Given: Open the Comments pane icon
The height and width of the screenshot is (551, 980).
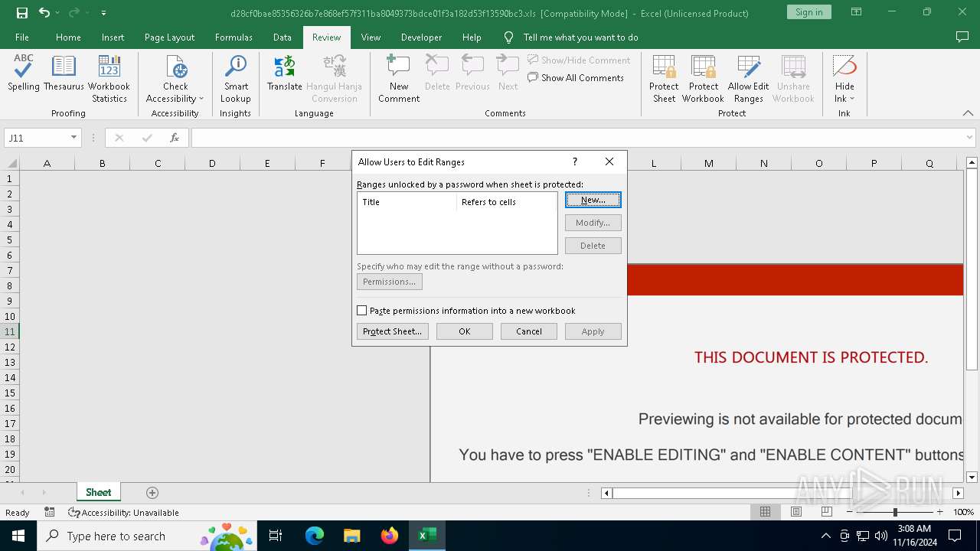Looking at the screenshot, I should (x=962, y=37).
